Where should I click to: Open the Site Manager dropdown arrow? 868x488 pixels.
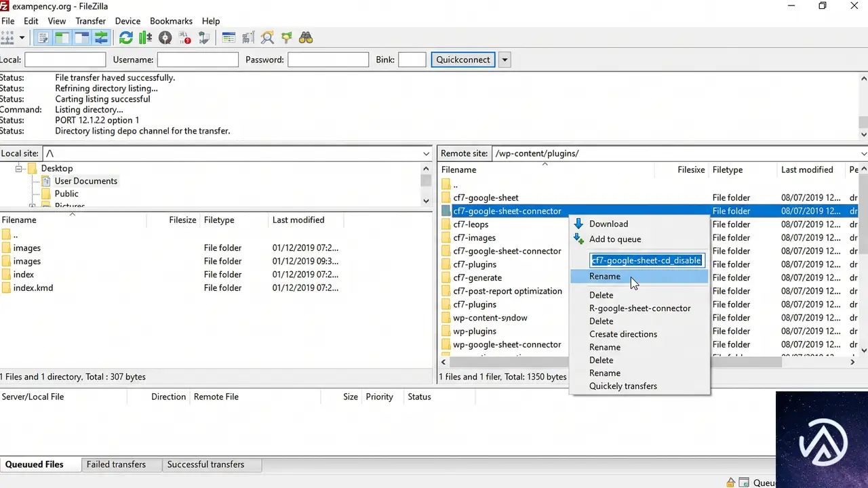[22, 38]
